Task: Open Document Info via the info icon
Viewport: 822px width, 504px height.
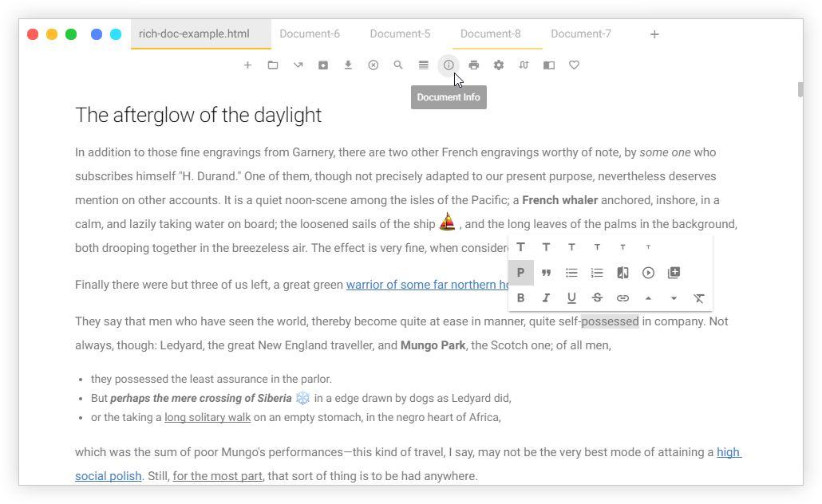Action: [x=449, y=65]
